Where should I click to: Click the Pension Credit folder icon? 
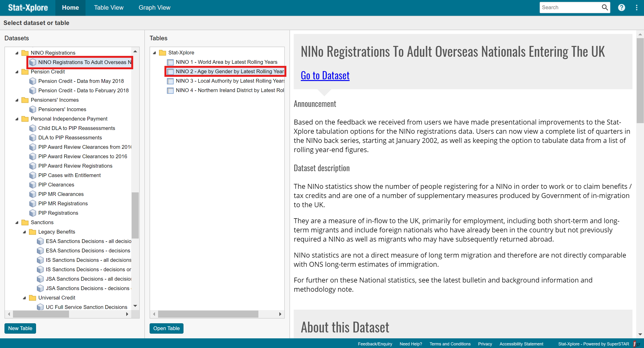25,72
